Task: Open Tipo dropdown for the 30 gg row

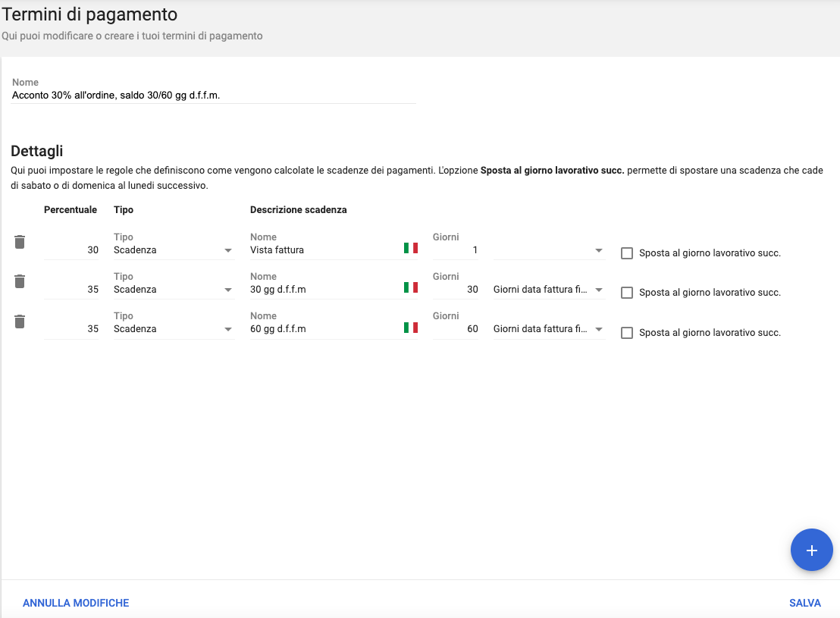Action: [174, 290]
